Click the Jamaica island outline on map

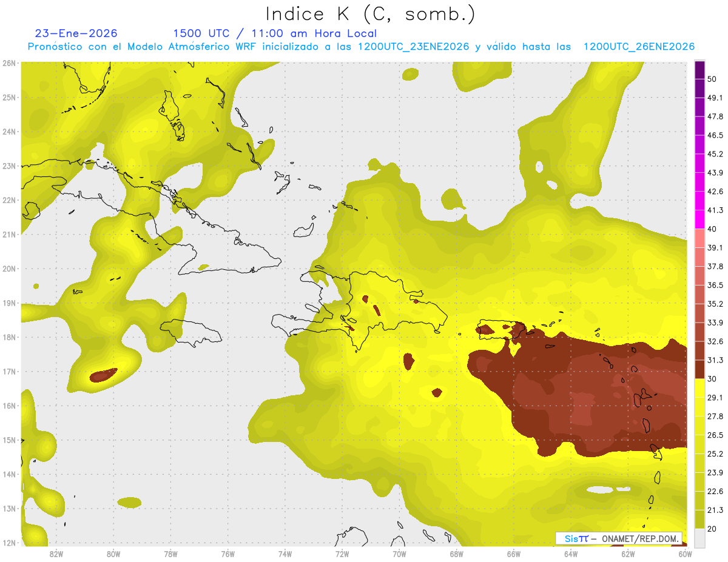(x=190, y=332)
